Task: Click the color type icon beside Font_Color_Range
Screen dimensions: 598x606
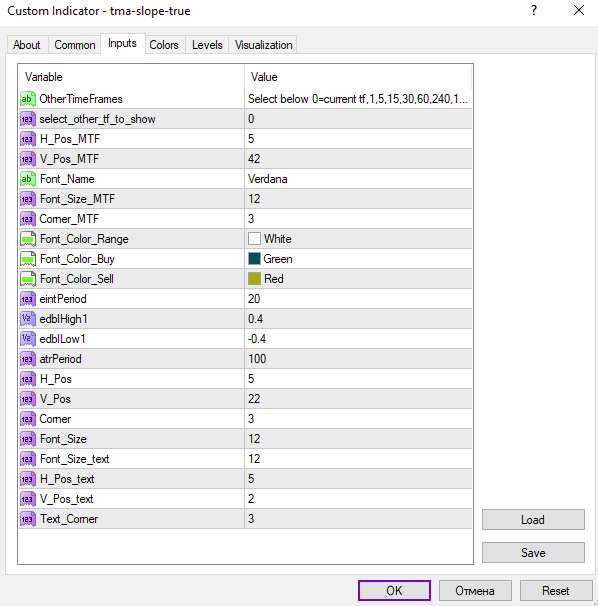Action: (27, 239)
